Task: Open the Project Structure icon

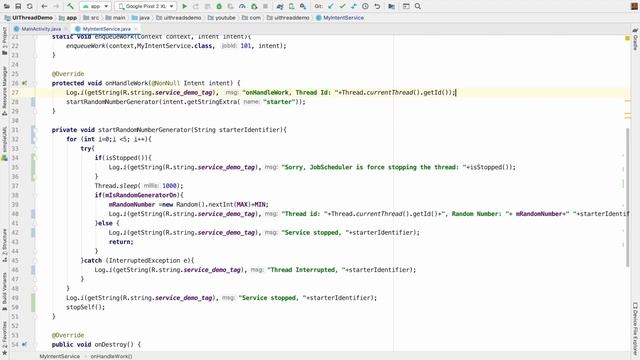Action: (391, 7)
